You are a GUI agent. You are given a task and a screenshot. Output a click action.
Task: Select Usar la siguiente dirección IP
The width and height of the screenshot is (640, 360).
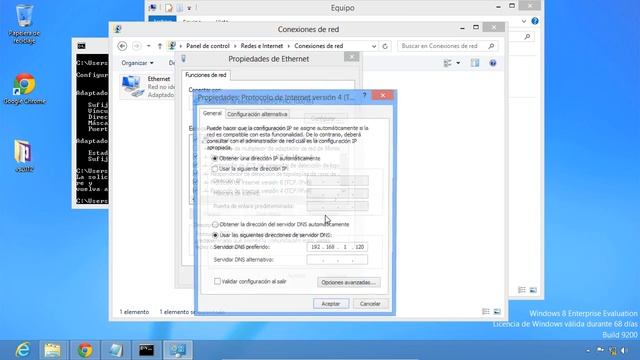[215, 169]
